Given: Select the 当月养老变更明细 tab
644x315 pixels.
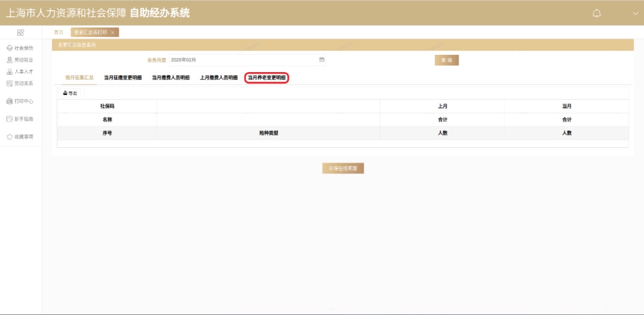Looking at the screenshot, I should [267, 78].
